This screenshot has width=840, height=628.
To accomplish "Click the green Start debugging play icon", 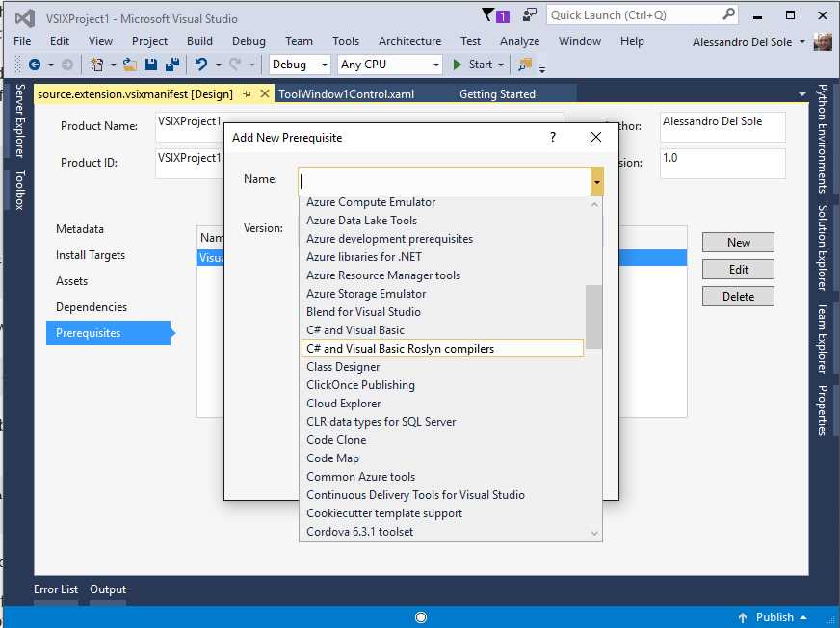I will pos(457,65).
